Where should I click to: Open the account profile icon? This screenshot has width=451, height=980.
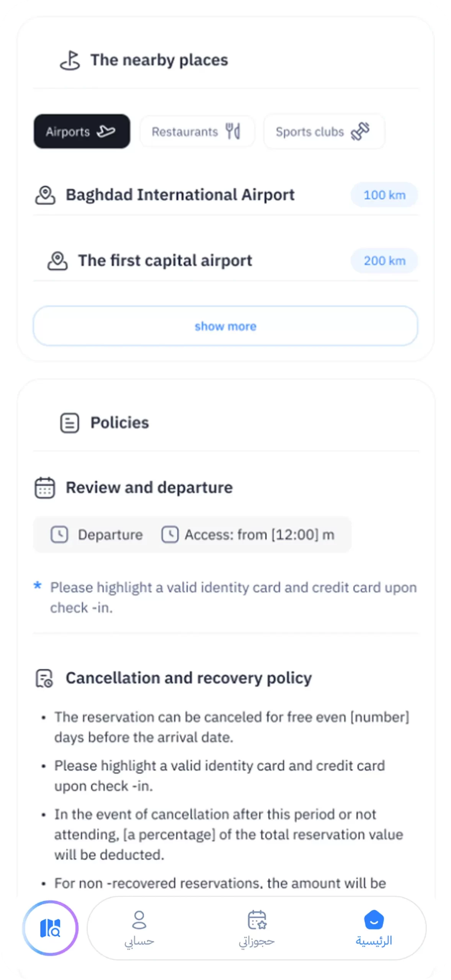pos(139,920)
